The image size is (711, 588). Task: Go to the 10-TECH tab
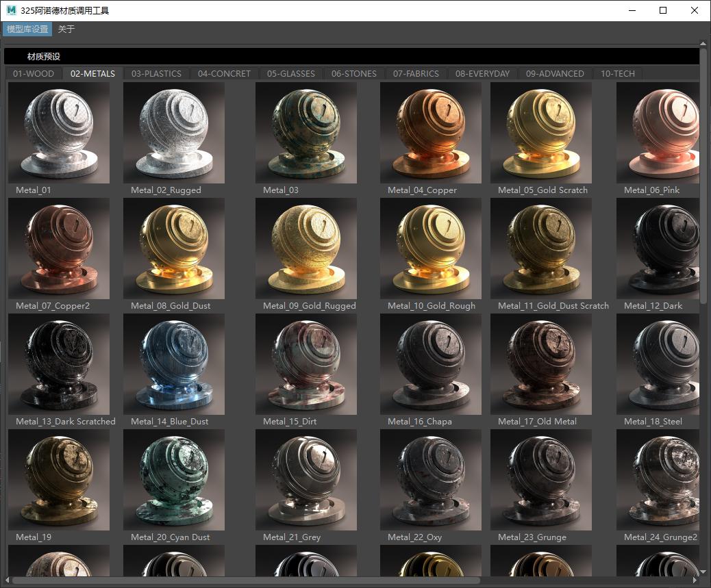[617, 73]
